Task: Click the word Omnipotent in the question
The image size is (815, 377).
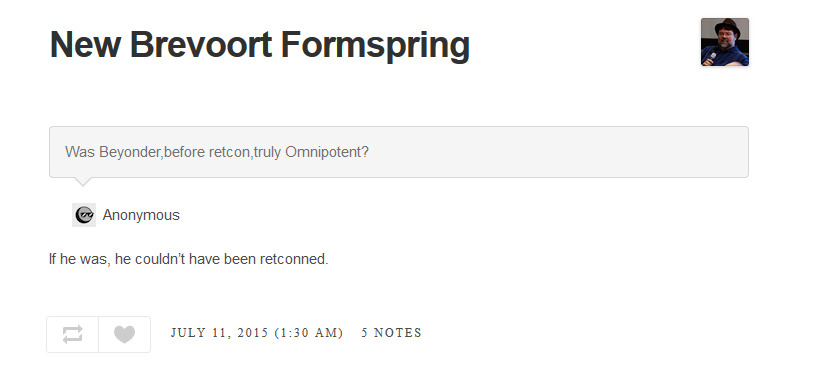Action: click(327, 152)
